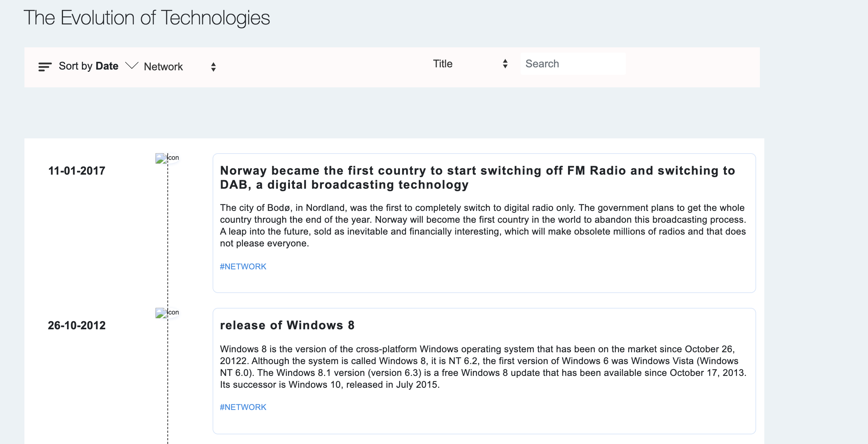
Task: Click the Network dropdown up/down arrows
Action: [213, 67]
